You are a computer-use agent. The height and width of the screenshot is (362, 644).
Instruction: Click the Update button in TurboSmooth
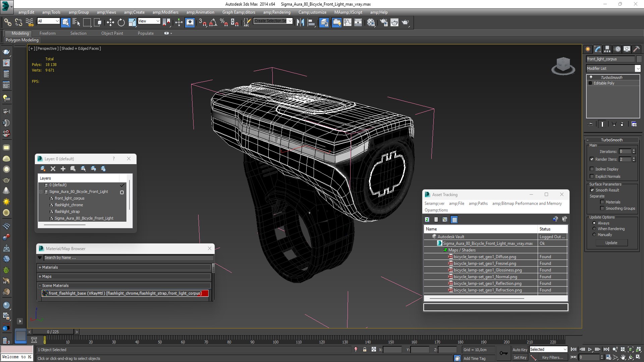click(x=611, y=243)
